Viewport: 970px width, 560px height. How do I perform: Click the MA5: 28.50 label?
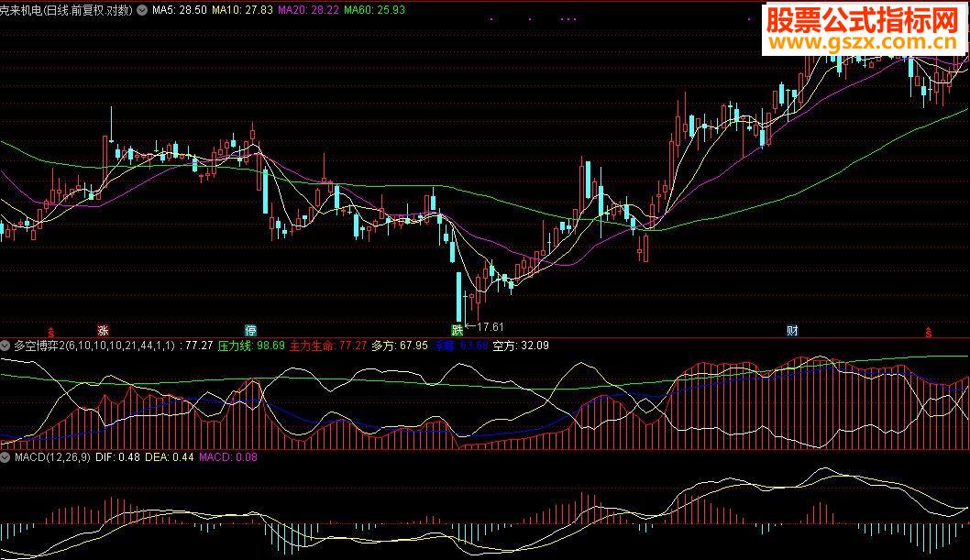pos(180,10)
